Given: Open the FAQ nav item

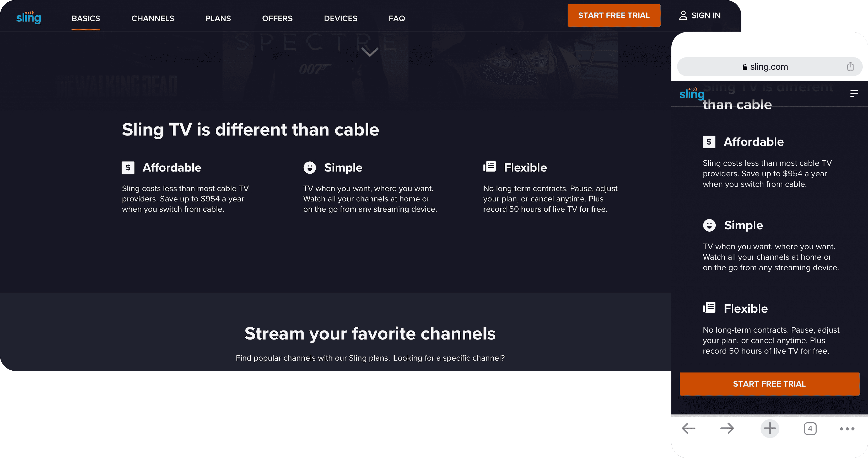Looking at the screenshot, I should pos(397,19).
